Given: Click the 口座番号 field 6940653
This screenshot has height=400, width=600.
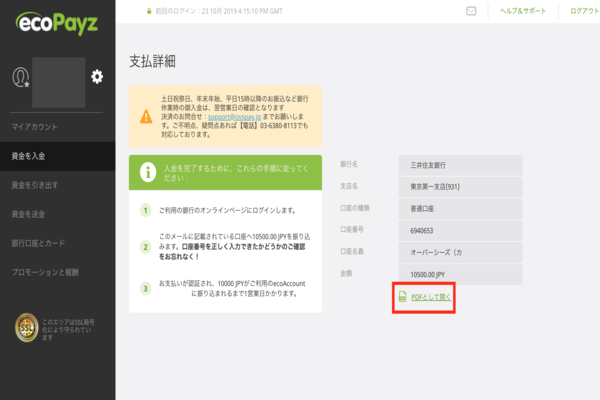Looking at the screenshot, I should click(x=461, y=231).
